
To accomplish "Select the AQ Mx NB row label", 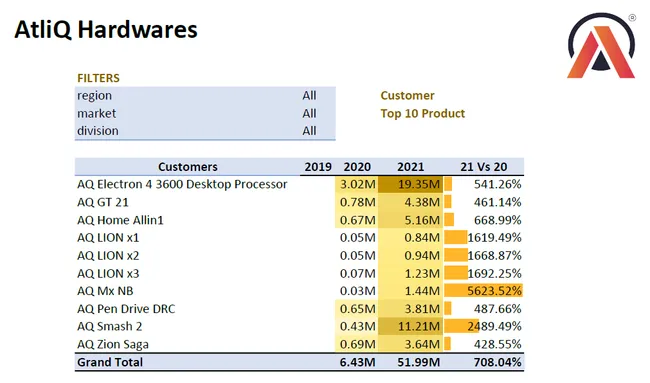I will coord(105,291).
